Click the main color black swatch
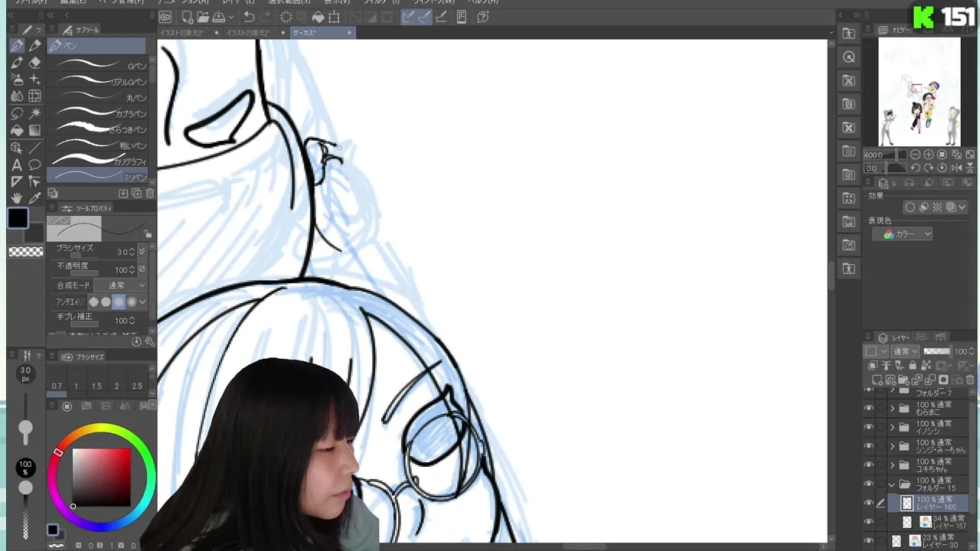Screen dimensions: 980x551 18,219
